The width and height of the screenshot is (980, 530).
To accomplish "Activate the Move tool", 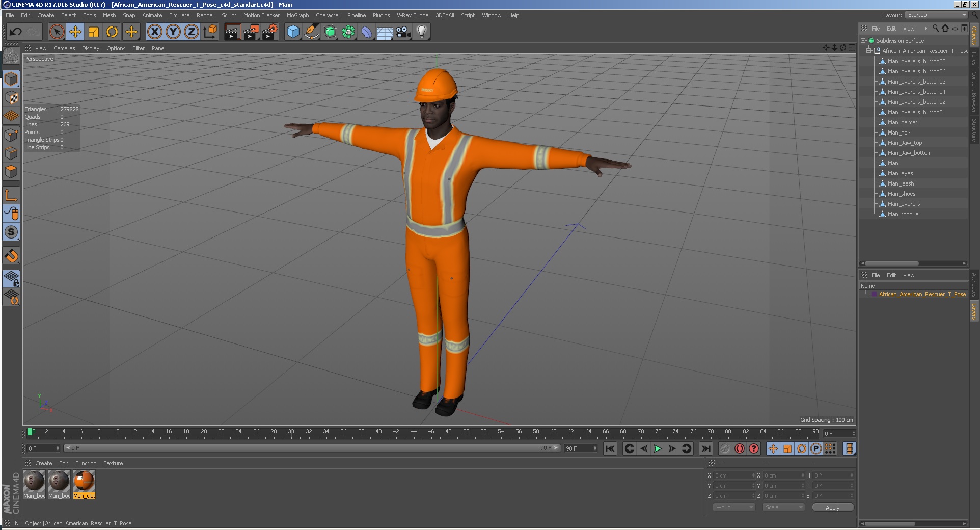I will (75, 32).
